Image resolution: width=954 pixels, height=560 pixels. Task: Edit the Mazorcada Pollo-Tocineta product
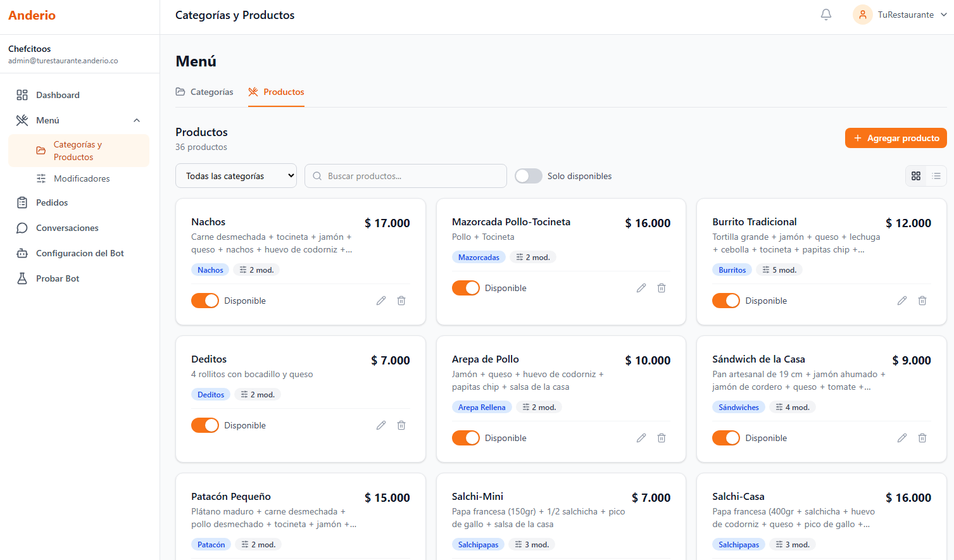pyautogui.click(x=641, y=288)
